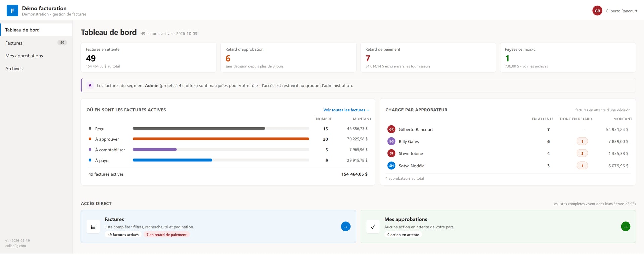Open the GR user avatar
The width and height of the screenshot is (644, 255).
(597, 11)
